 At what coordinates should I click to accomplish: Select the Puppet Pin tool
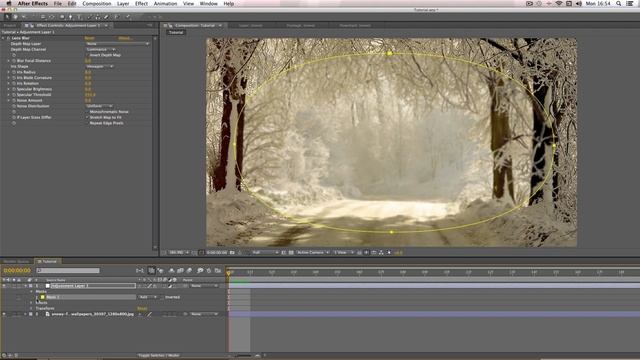click(127, 17)
